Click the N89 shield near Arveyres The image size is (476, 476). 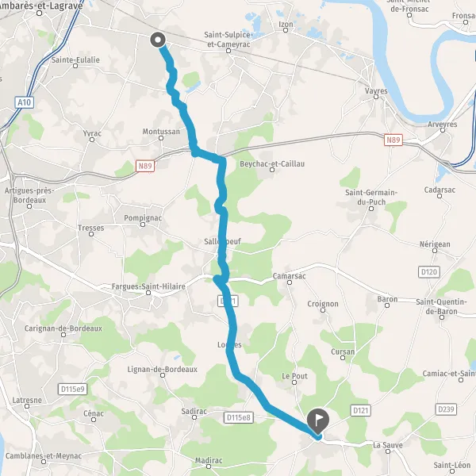click(x=393, y=140)
